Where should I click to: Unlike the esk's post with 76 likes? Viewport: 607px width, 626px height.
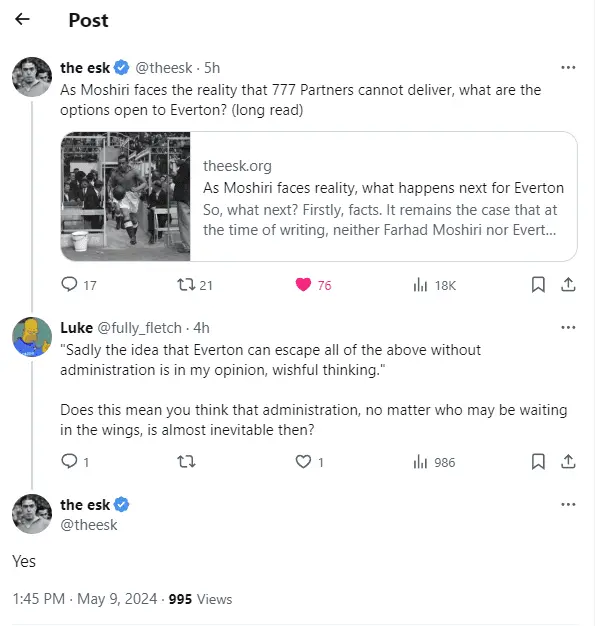tap(304, 285)
